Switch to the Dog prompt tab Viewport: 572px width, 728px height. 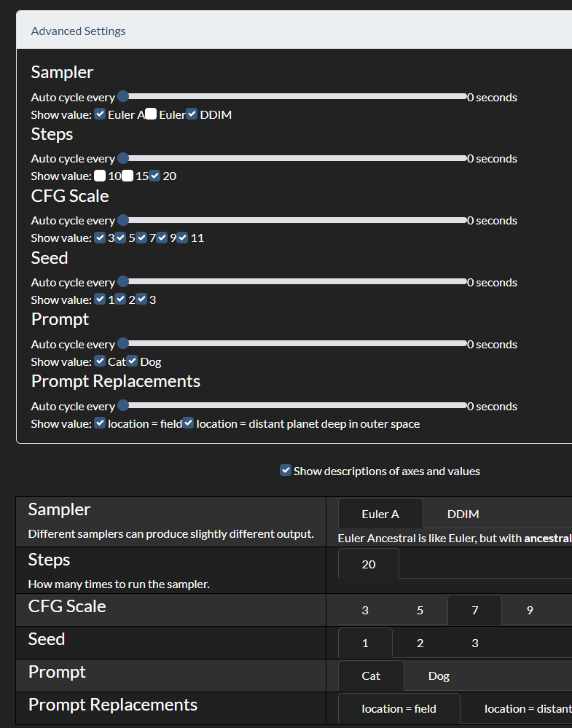tap(439, 676)
